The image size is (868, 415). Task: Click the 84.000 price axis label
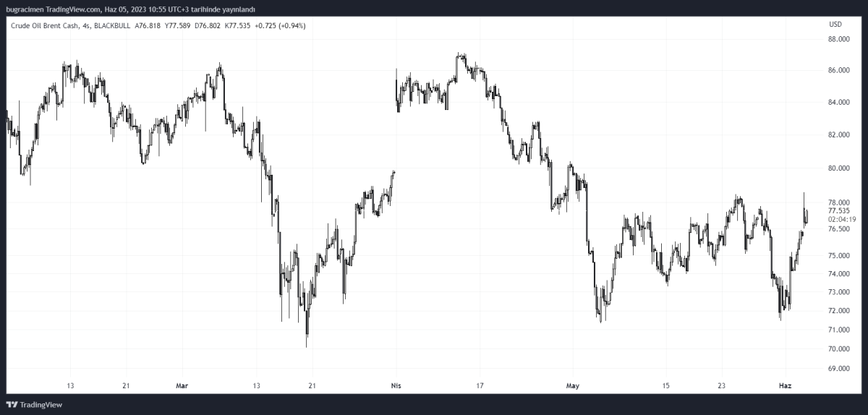click(838, 103)
